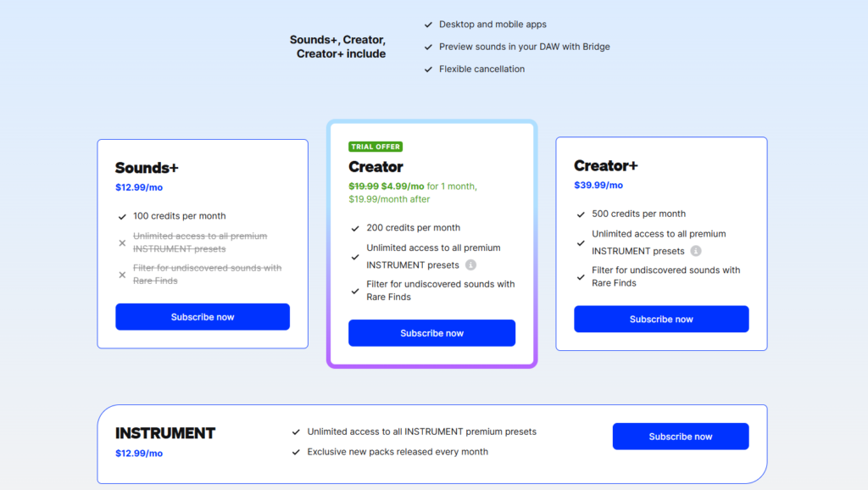
Task: Click checkmark beside Desktop and mobile apps
Action: pyautogui.click(x=428, y=25)
